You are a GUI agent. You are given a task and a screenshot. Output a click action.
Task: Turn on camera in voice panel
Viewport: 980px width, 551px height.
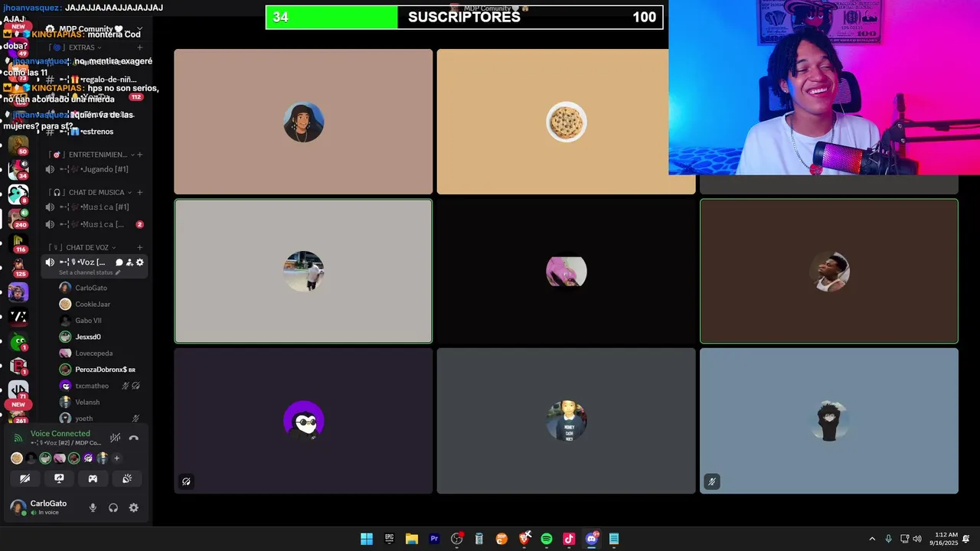point(25,478)
